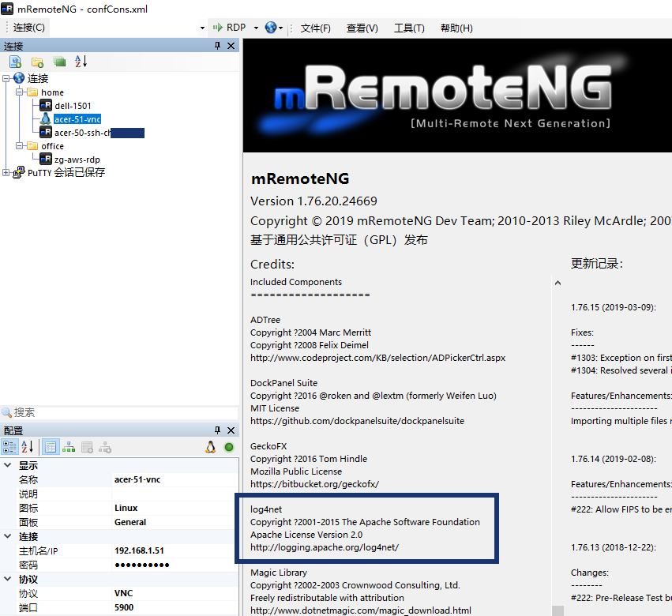672x616 pixels.
Task: Show the Properties view in the config panel
Action: click(51, 447)
